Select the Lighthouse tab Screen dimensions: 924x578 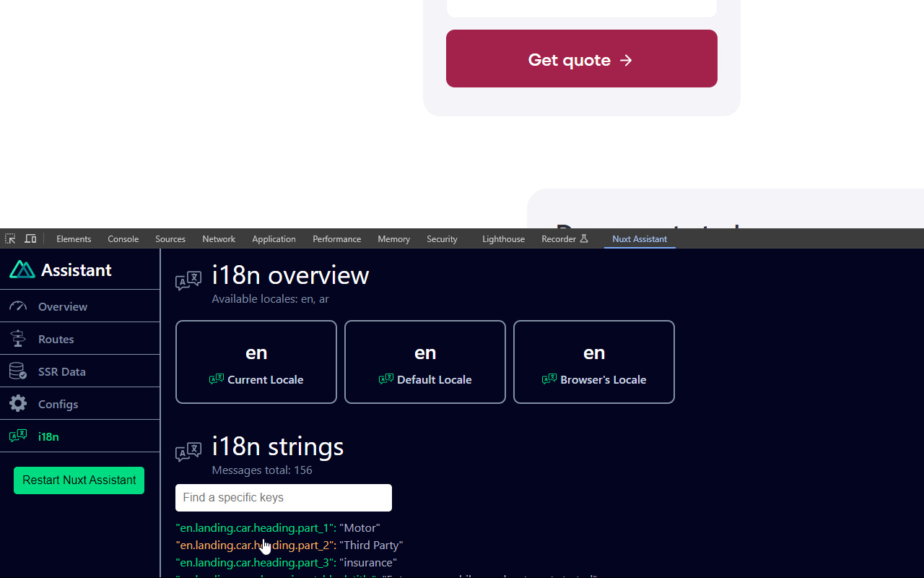[503, 238]
